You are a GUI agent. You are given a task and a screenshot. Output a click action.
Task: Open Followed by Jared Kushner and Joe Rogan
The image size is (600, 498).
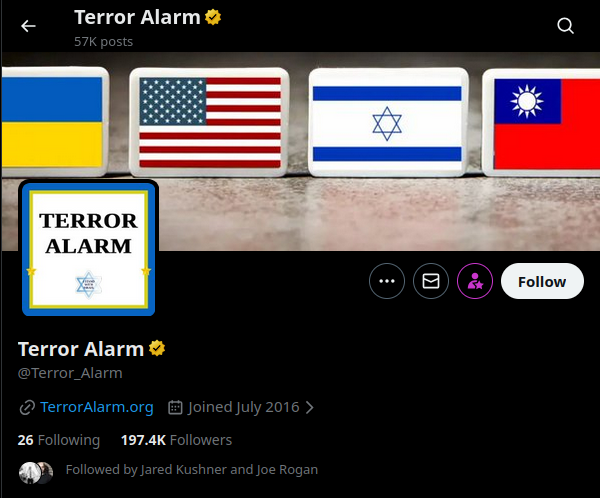(x=192, y=470)
